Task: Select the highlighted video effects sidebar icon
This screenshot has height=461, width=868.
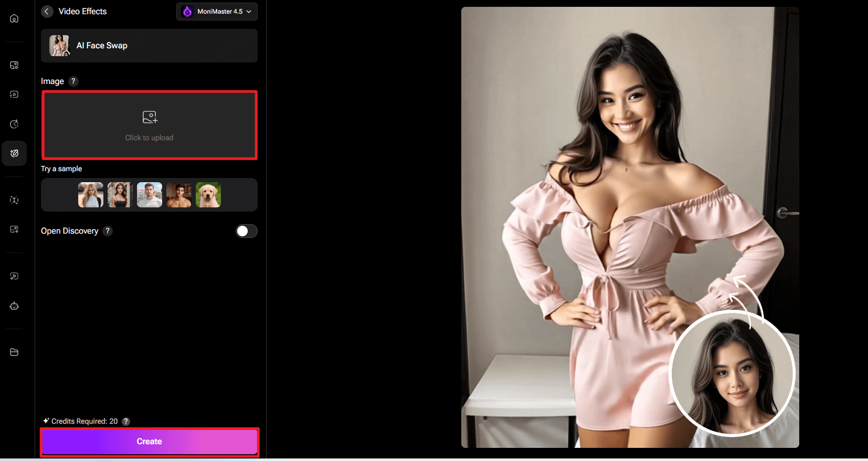Action: (14, 153)
